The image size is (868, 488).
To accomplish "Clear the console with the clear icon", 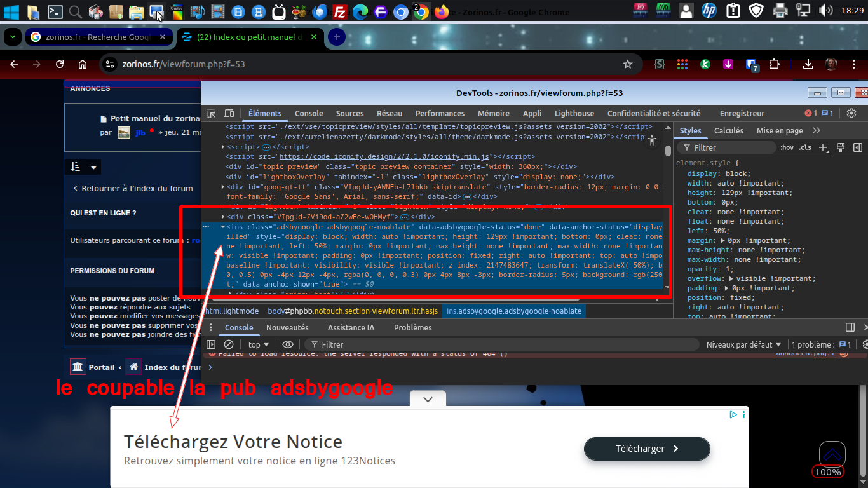I will pyautogui.click(x=229, y=344).
